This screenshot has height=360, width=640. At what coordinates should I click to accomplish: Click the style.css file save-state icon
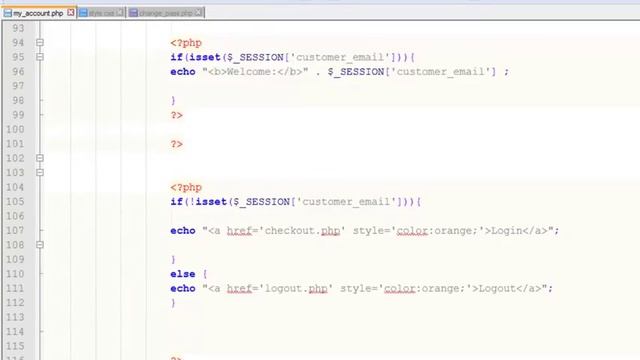[x=83, y=13]
